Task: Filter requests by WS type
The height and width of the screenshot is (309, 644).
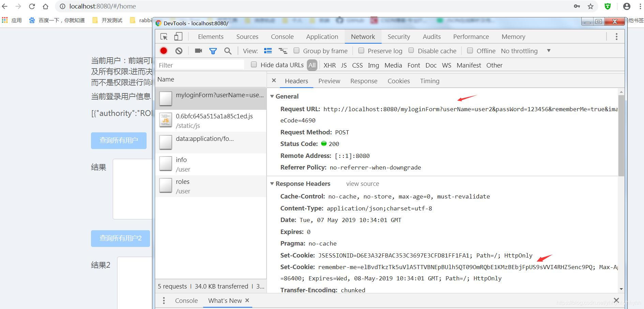Action: [x=446, y=65]
